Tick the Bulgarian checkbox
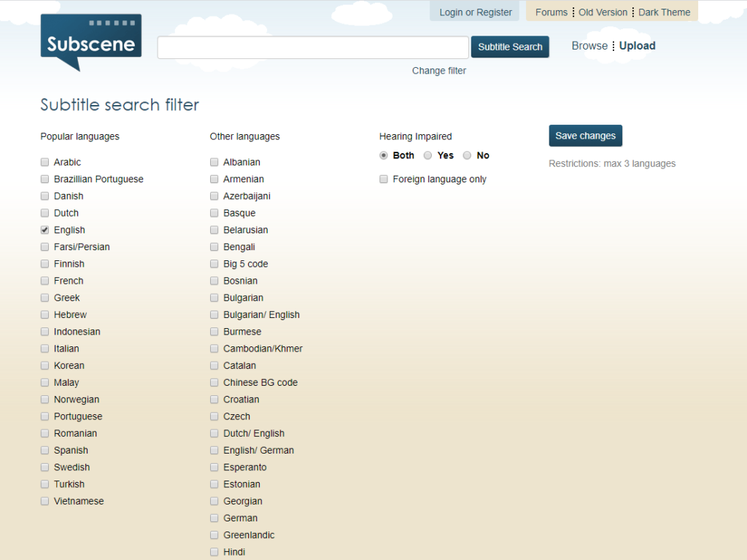The image size is (747, 560). tap(214, 297)
